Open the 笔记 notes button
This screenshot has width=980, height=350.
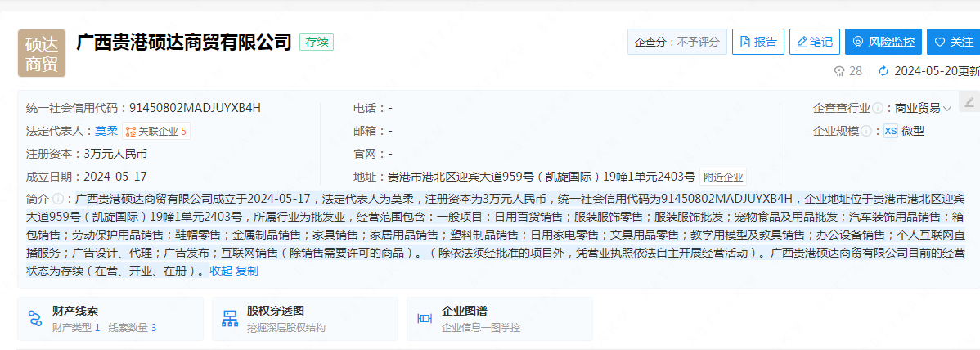pyautogui.click(x=815, y=42)
